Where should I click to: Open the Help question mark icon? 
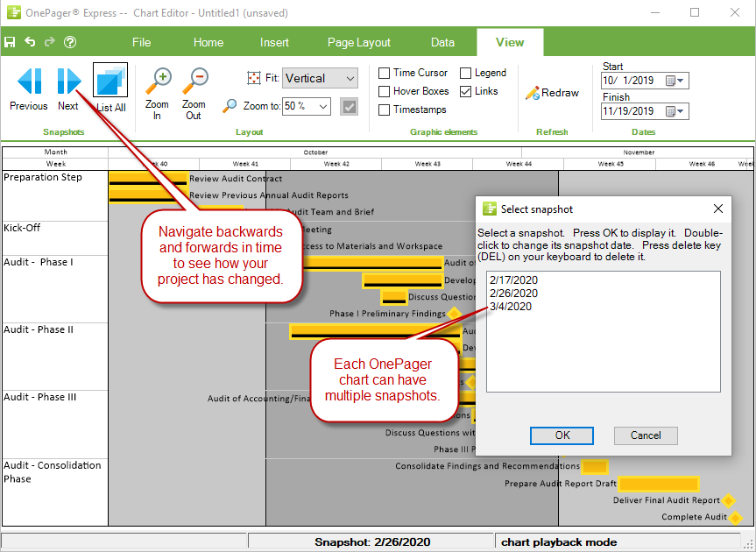pyautogui.click(x=70, y=42)
